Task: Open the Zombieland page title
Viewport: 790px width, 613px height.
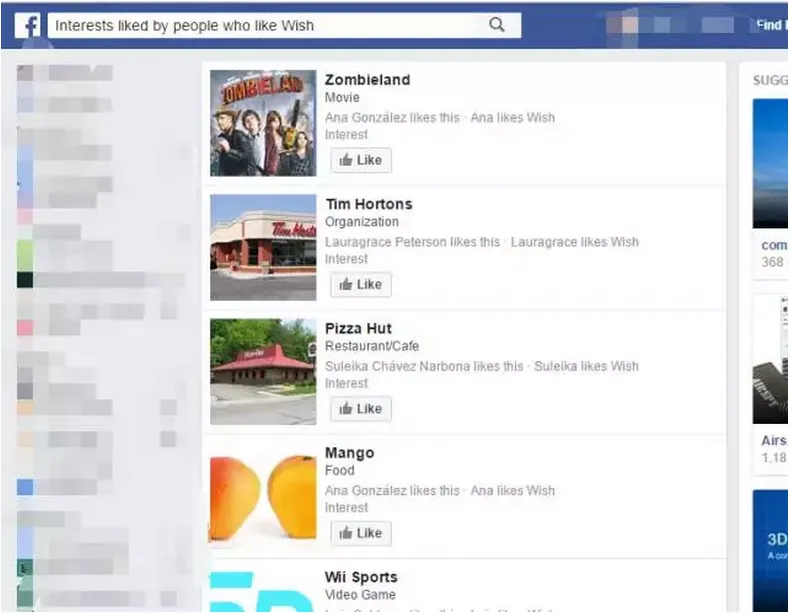Action: (367, 80)
